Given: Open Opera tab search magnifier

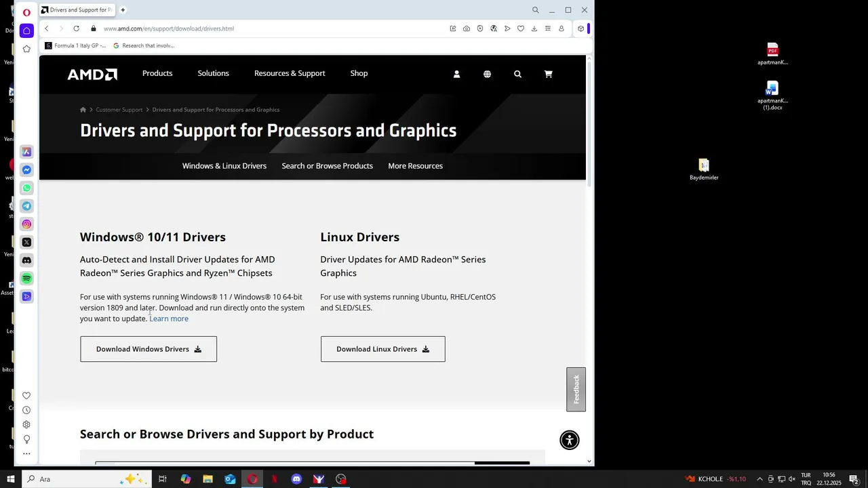Looking at the screenshot, I should tap(535, 10).
